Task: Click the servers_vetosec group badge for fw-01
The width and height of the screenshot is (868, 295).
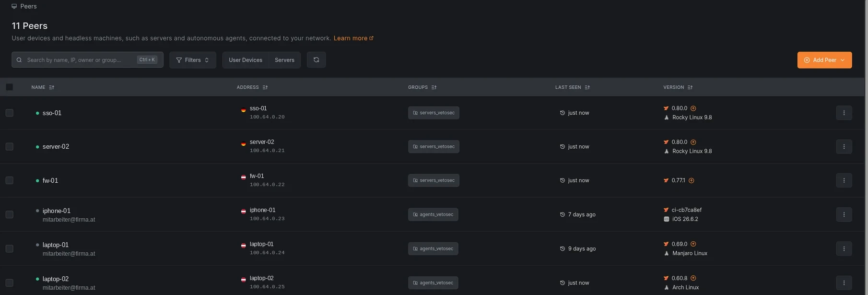Action: pyautogui.click(x=434, y=180)
